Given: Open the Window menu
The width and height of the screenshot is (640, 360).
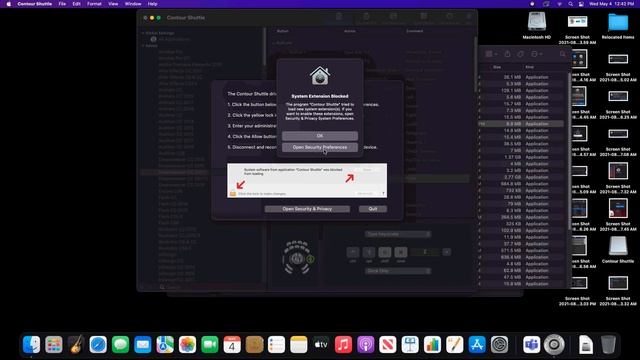Looking at the screenshot, I should tap(133, 4).
